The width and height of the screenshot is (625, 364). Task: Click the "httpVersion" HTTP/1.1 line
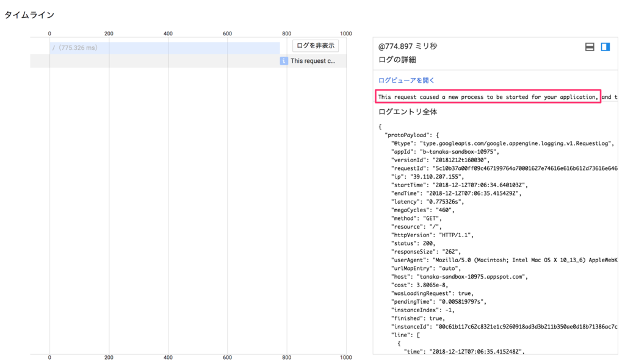pyautogui.click(x=432, y=235)
